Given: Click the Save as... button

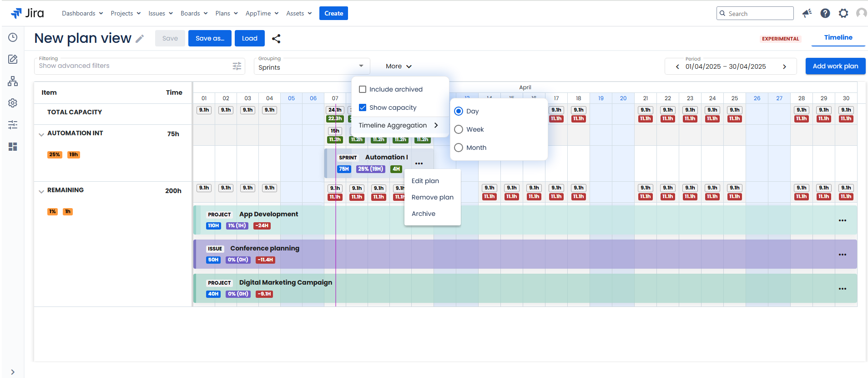Looking at the screenshot, I should [210, 38].
